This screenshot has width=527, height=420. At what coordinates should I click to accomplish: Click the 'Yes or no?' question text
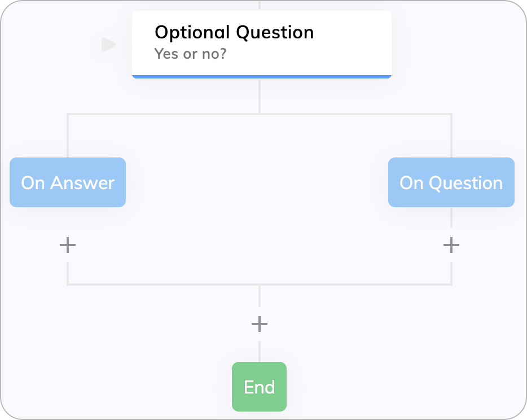190,54
